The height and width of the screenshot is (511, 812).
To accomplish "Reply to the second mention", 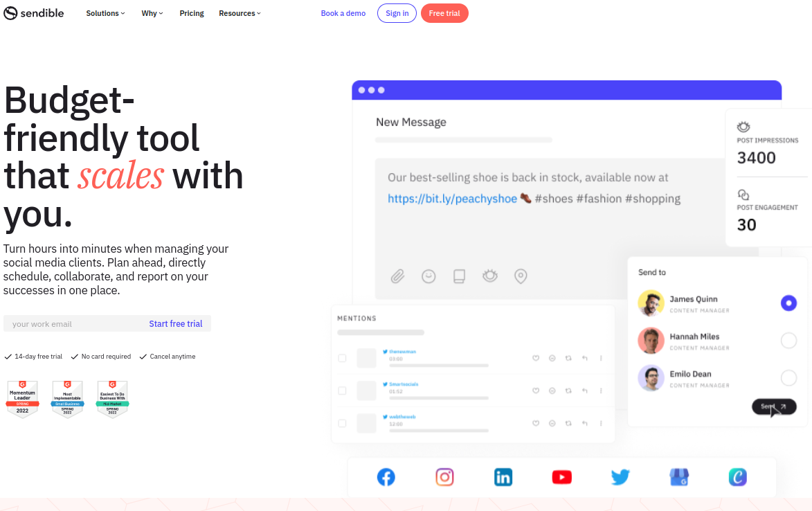I will tap(584, 391).
